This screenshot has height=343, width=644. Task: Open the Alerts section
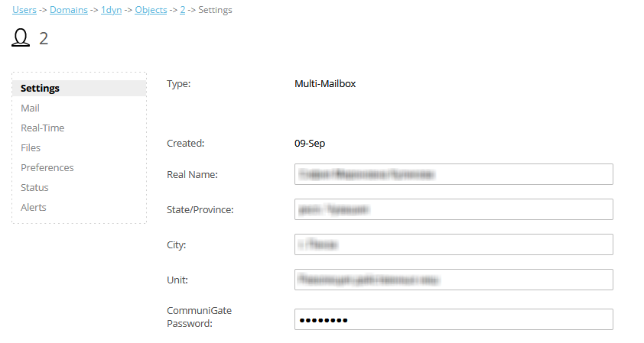34,207
